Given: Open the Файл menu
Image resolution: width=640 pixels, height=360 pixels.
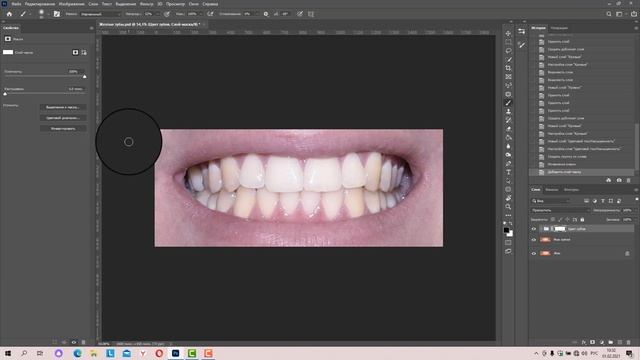Looking at the screenshot, I should (16, 4).
